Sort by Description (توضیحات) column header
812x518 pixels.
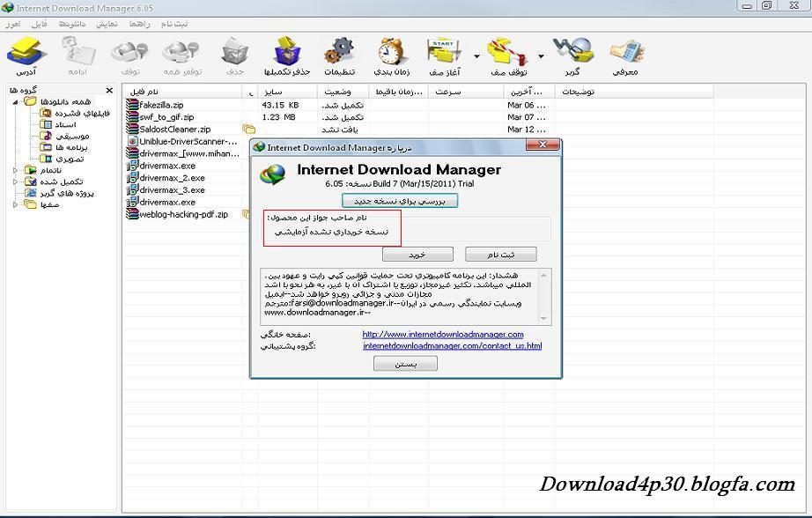pos(634,92)
